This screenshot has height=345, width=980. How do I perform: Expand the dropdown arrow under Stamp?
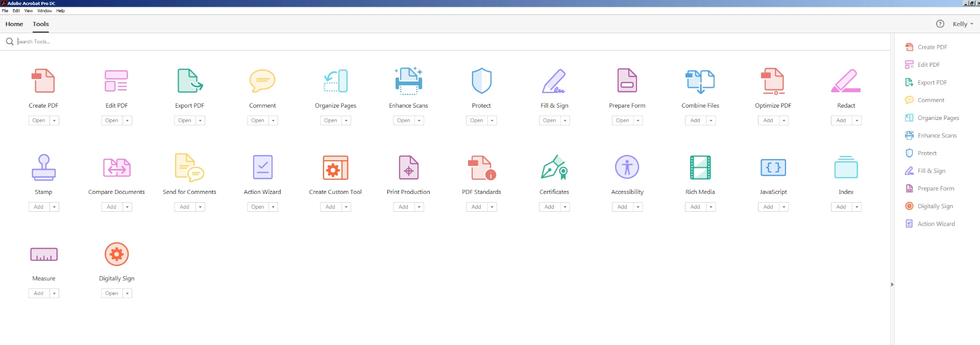point(54,207)
